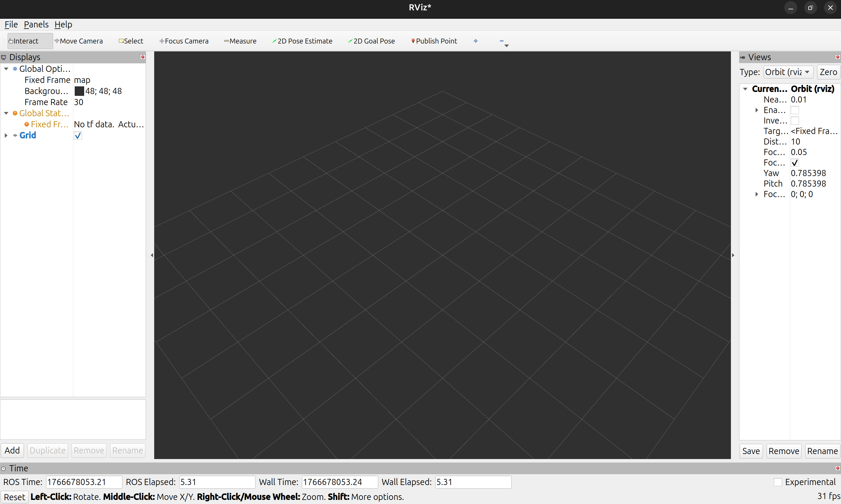Viewport: 841px width, 504px height.
Task: Close the Time panel
Action: pos(837,468)
